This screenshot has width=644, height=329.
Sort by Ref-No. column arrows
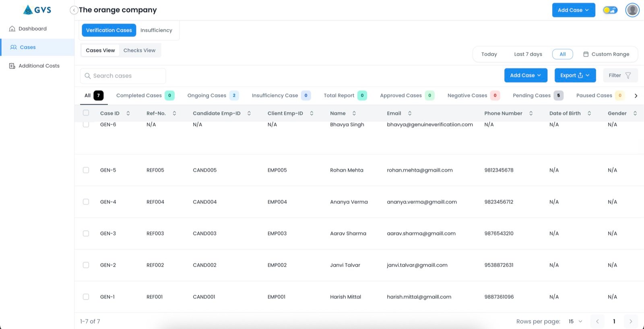click(x=174, y=113)
